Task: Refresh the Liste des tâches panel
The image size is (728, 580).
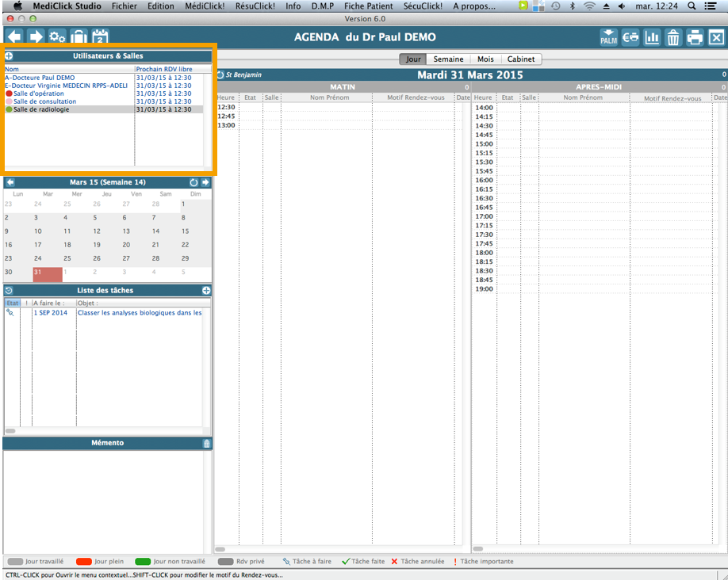Action: (x=9, y=291)
